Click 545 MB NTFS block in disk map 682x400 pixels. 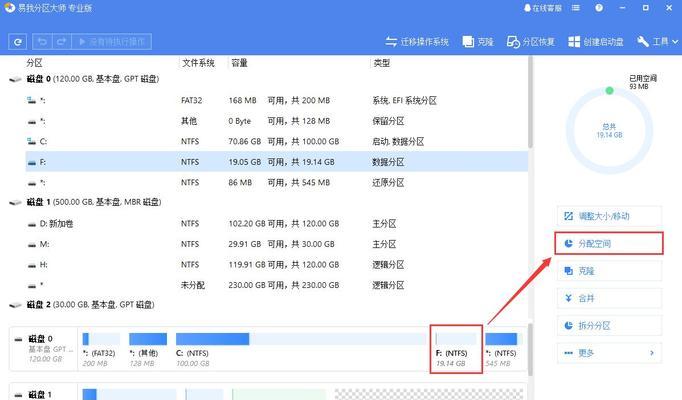503,349
